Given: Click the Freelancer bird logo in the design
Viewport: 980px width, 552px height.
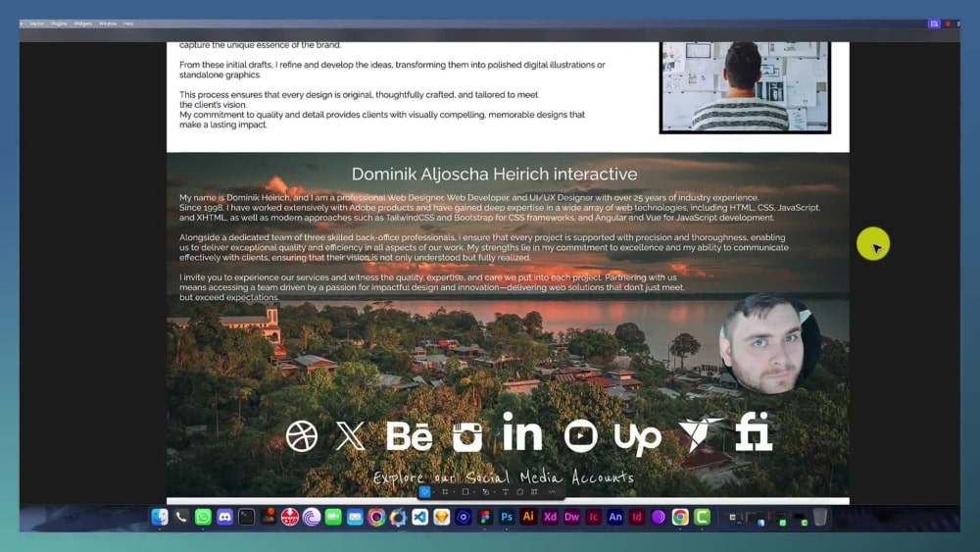Looking at the screenshot, I should pos(700,433).
